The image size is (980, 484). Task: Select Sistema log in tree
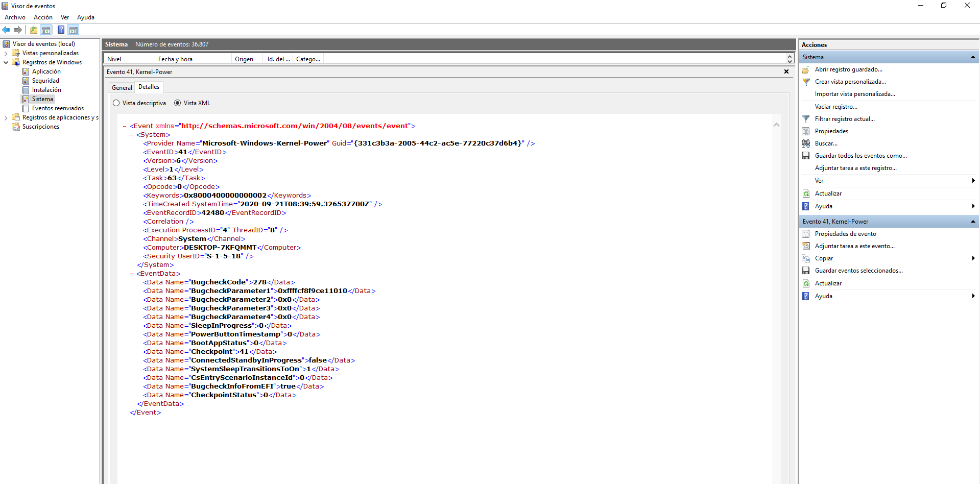pos(42,99)
